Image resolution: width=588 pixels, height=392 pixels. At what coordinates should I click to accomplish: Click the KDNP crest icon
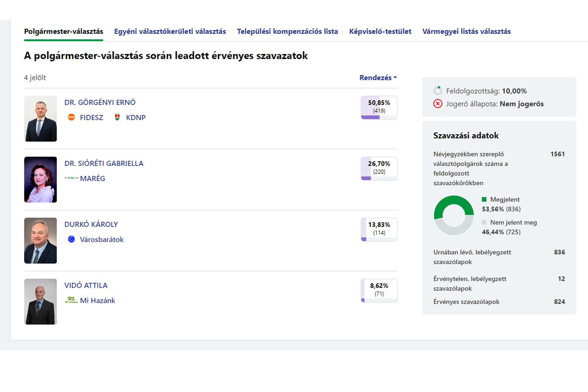click(117, 117)
